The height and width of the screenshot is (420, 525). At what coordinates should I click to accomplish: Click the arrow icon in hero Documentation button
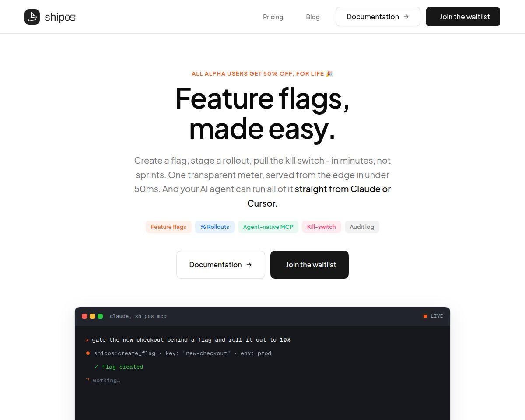[x=249, y=265]
